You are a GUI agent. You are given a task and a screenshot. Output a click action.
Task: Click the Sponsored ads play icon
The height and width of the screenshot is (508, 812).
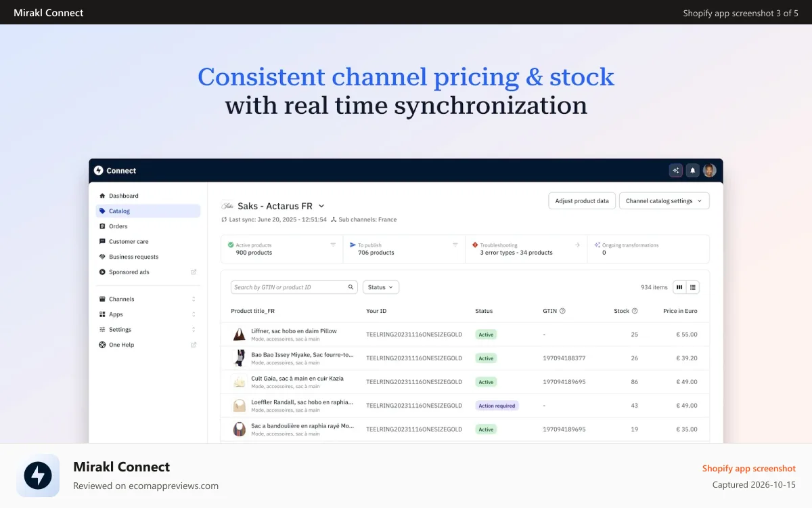(x=102, y=272)
